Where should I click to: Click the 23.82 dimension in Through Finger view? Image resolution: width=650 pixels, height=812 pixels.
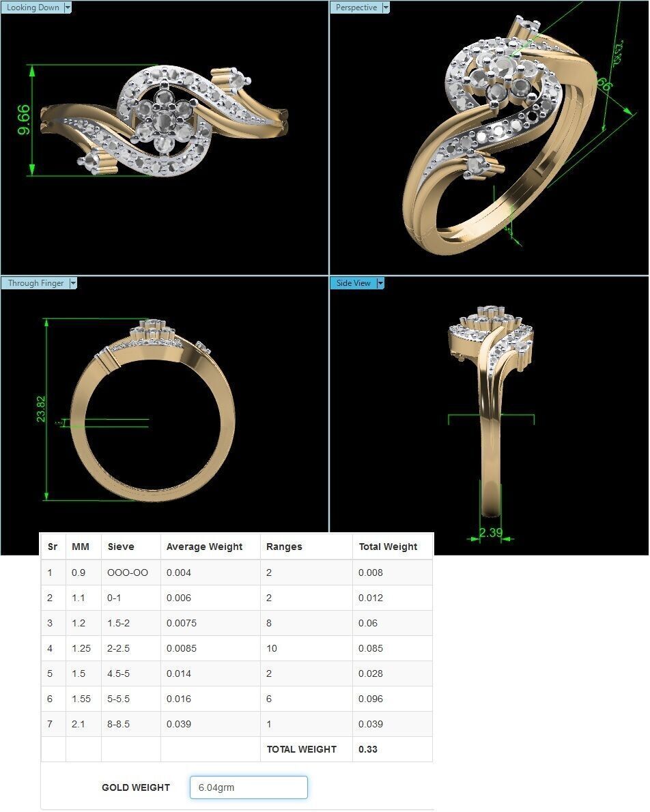click(x=41, y=409)
